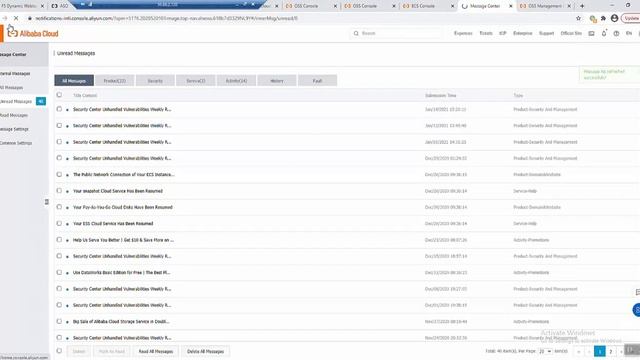Select the Service filter tab
This screenshot has width=640, height=360.
tap(196, 81)
